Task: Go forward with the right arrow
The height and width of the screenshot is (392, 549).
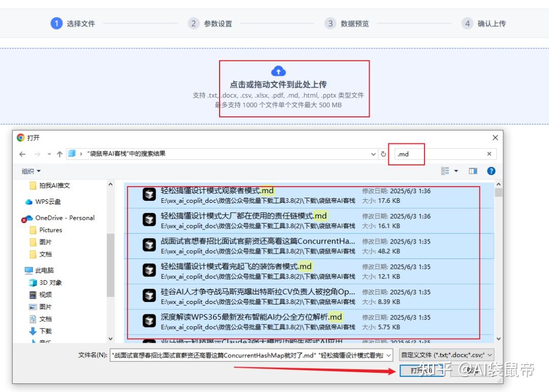Action: pos(38,154)
